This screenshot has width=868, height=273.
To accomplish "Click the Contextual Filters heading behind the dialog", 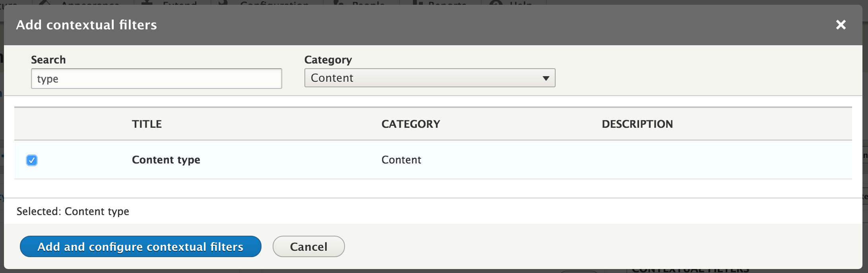I will [x=690, y=270].
